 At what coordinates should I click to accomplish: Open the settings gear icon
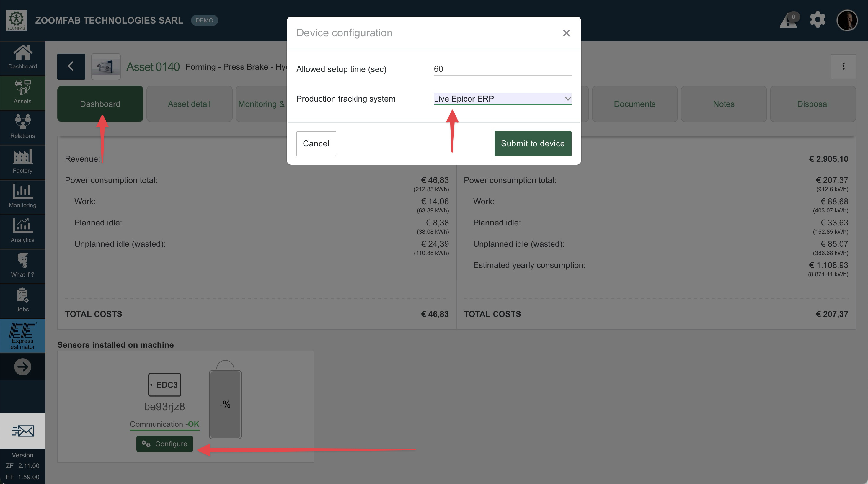point(818,20)
